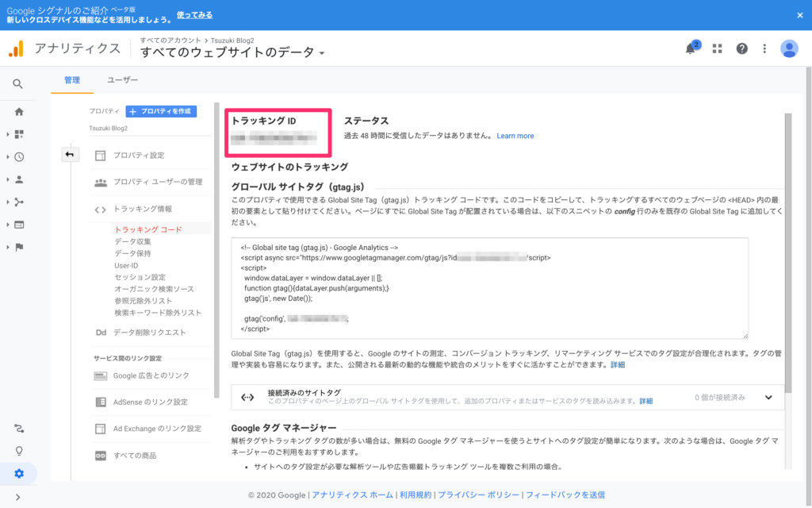Expand the Behavior section arrow
This screenshot has width=812, height=508.
tap(8, 225)
